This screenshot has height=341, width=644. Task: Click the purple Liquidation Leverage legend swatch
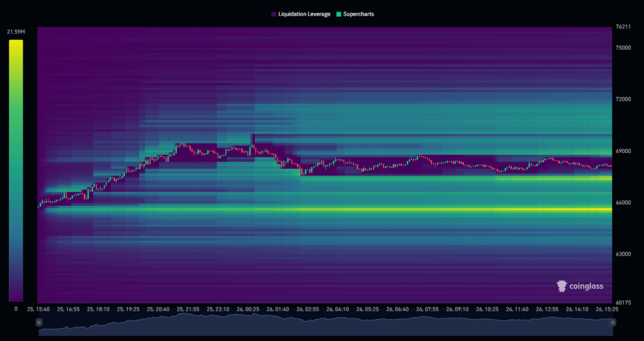click(x=273, y=14)
